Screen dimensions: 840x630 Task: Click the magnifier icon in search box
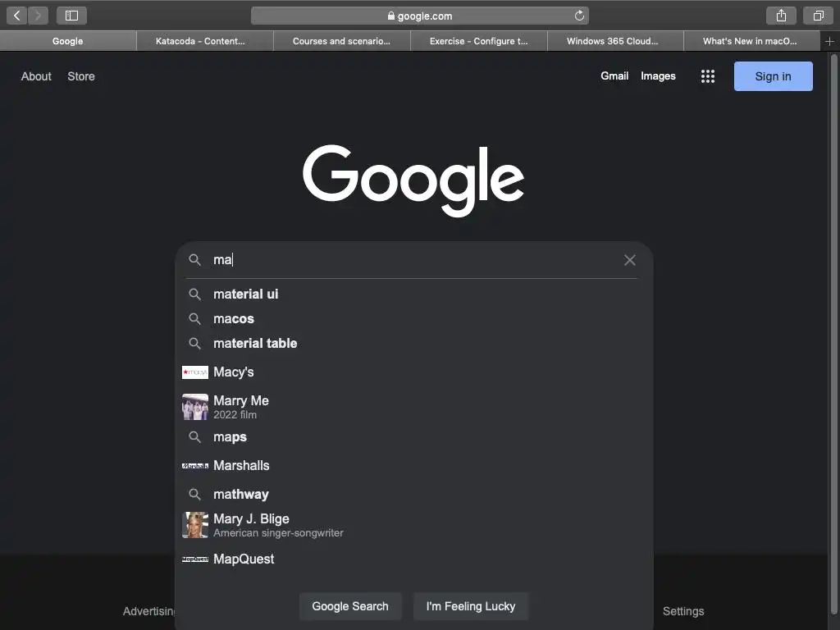tap(195, 260)
